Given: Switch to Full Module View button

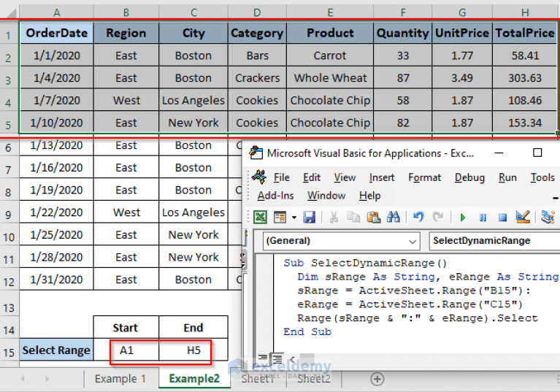Looking at the screenshot, I should 277,358.
